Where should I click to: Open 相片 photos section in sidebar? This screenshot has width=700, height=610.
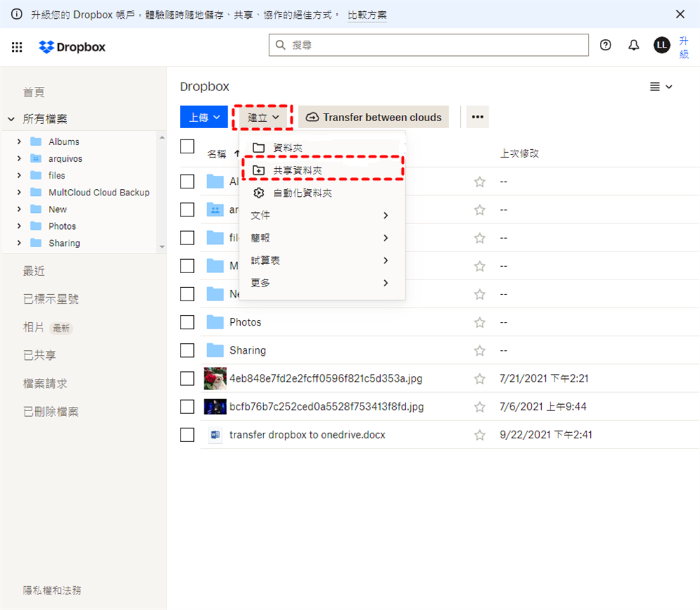(x=34, y=327)
